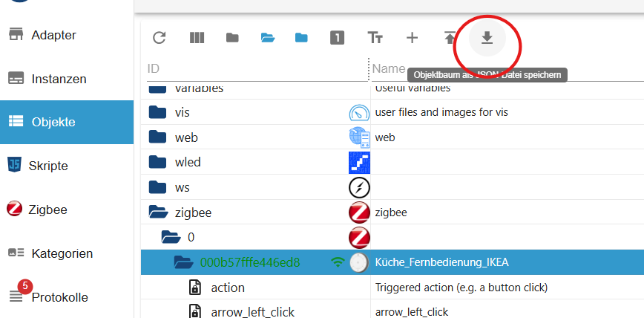Open Protokolle with the 5 badge

coord(59,297)
